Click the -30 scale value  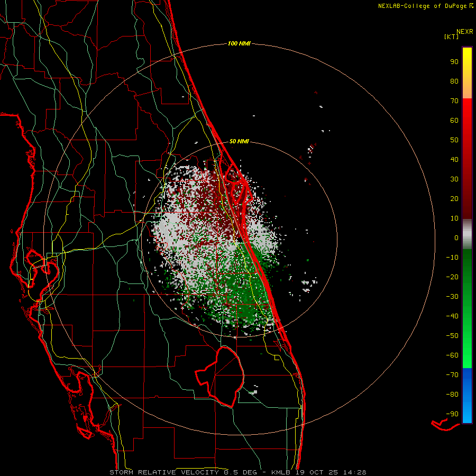(452, 297)
